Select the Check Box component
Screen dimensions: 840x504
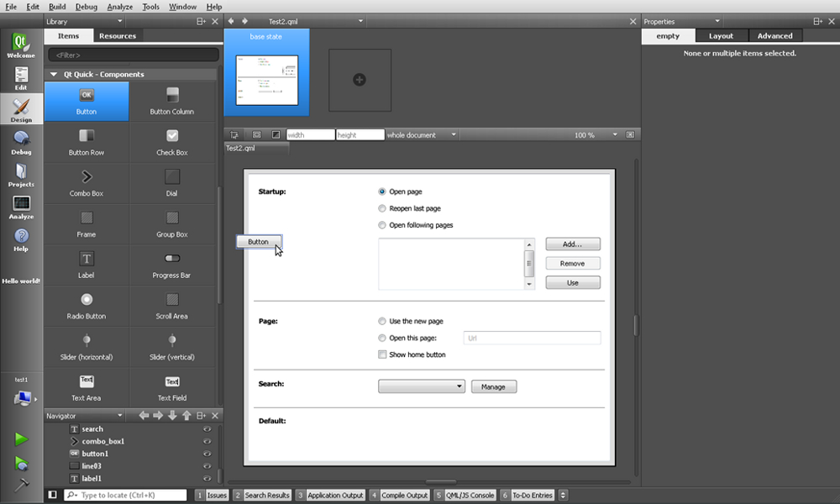pos(172,143)
